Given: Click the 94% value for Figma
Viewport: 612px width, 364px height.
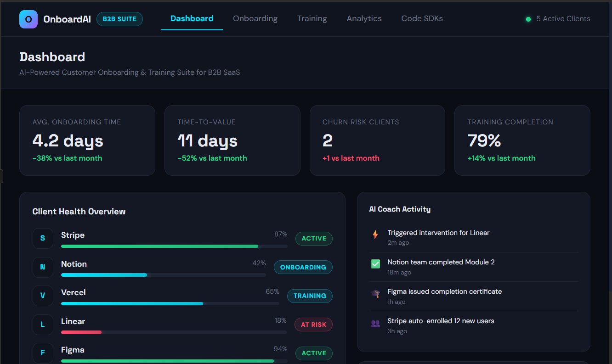Looking at the screenshot, I should pyautogui.click(x=281, y=349).
